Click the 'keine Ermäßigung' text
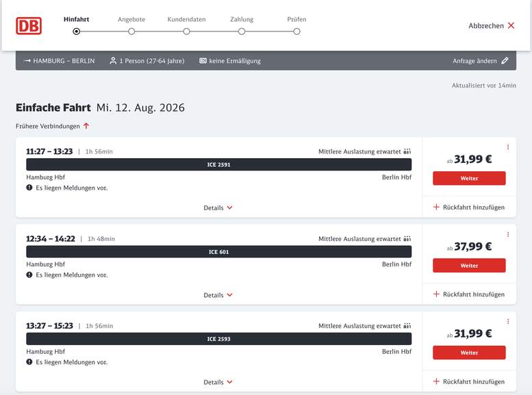The height and width of the screenshot is (395, 532). 235,61
